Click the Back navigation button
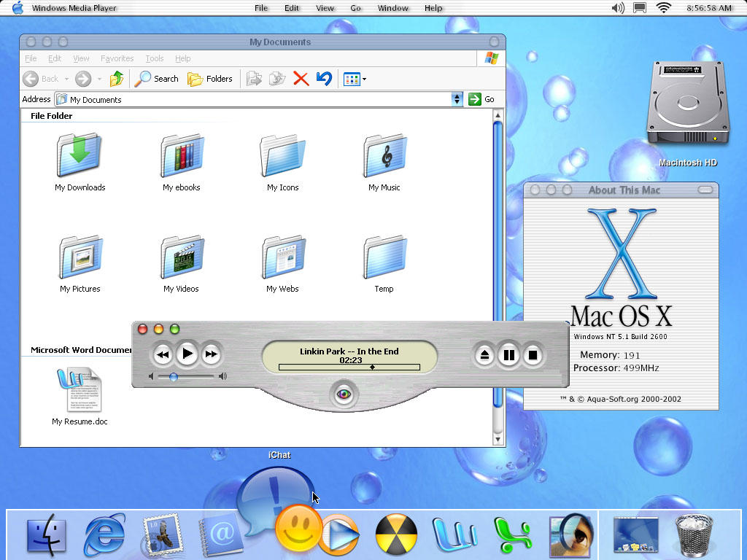The height and width of the screenshot is (560, 747). [x=41, y=79]
